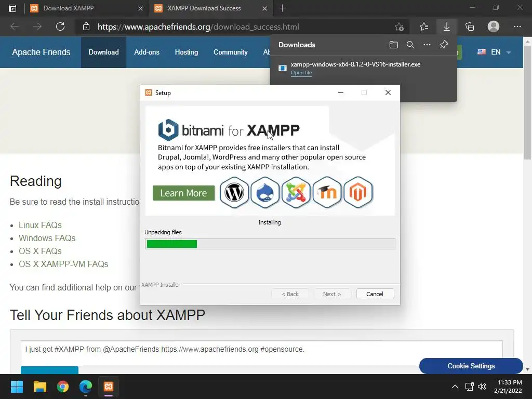Screen dimensions: 532x399
Task: Open Edge Settings and more menu
Action: 517,26
